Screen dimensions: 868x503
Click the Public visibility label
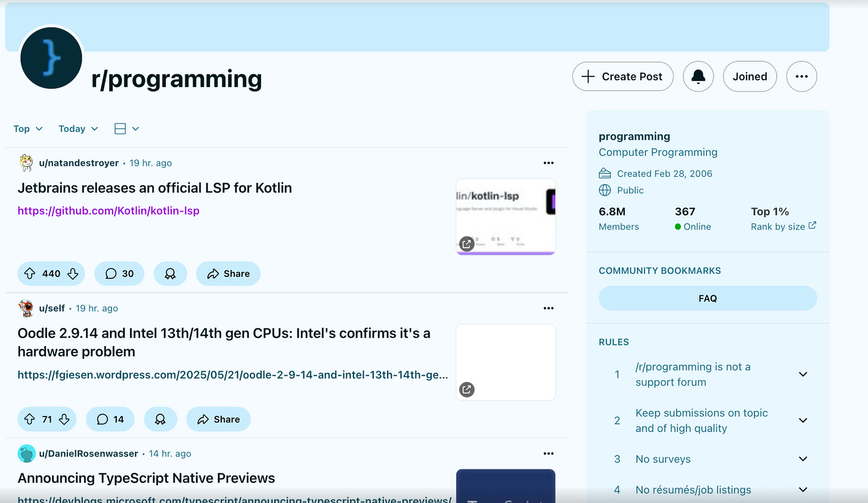[x=630, y=190]
